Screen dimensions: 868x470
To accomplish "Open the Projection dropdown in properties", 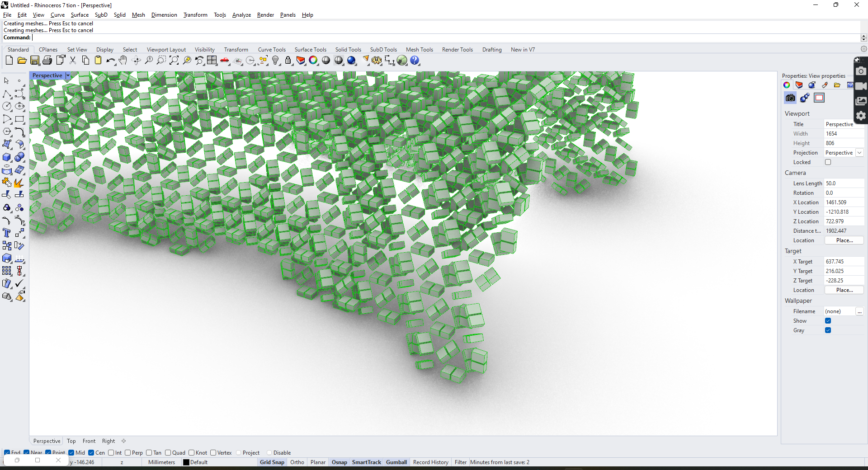I will (x=859, y=153).
